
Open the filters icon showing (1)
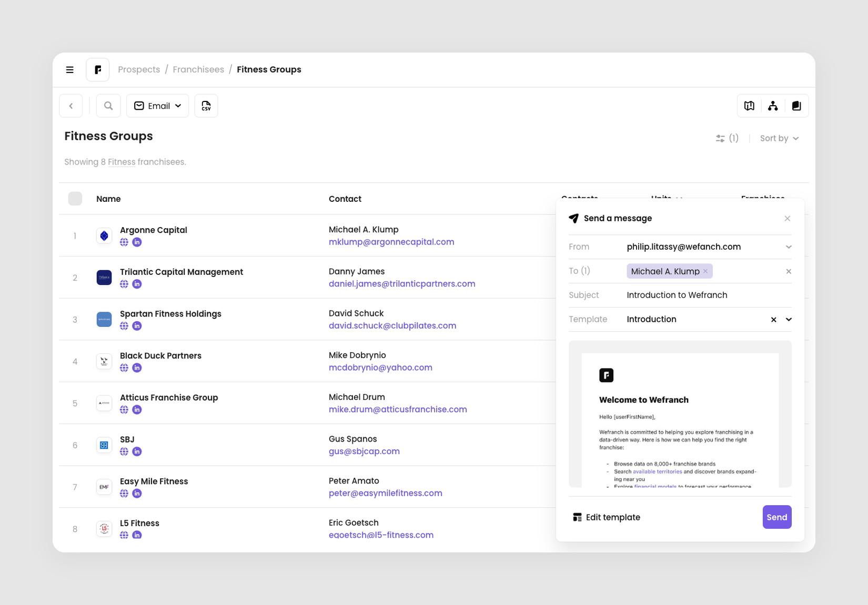point(727,138)
